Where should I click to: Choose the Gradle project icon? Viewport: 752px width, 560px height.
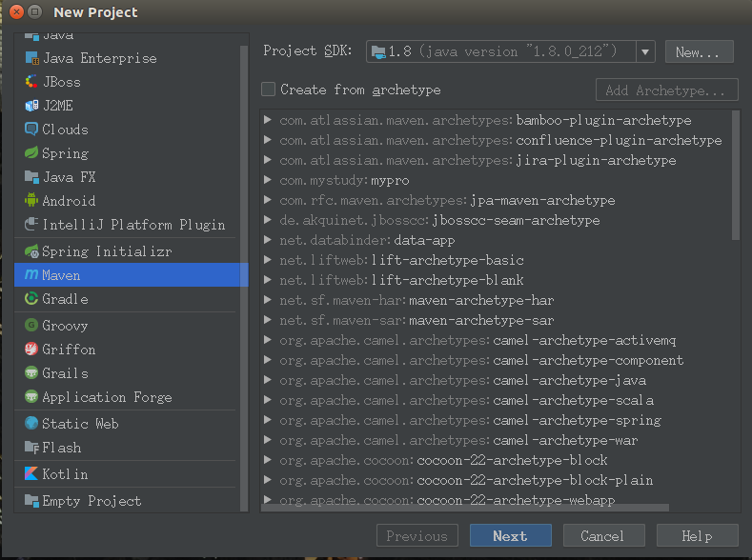point(31,298)
